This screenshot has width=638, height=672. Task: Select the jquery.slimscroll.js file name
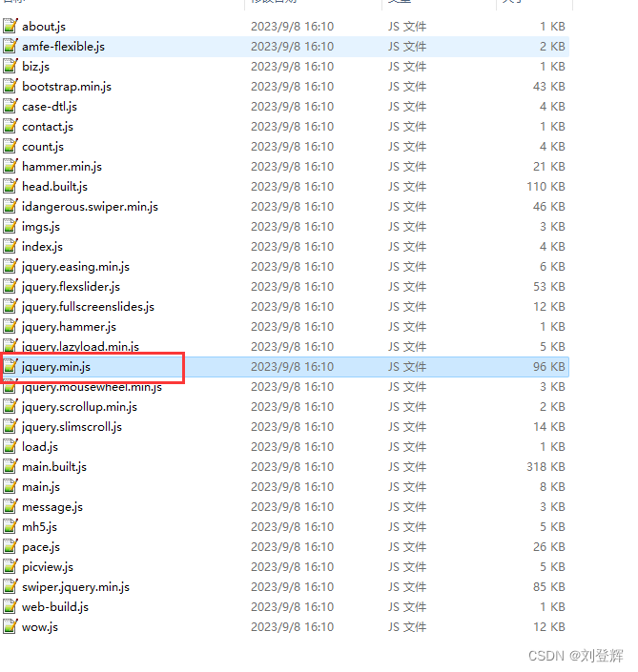tap(72, 427)
